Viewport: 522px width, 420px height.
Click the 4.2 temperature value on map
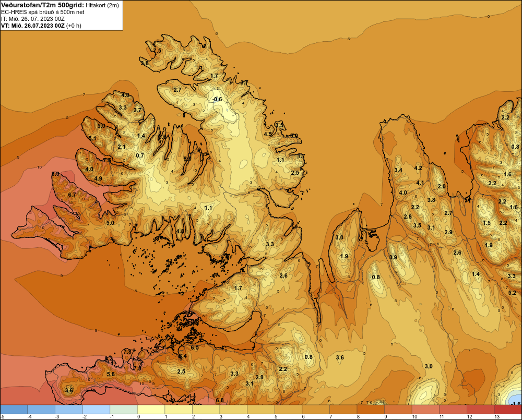tap(418, 168)
